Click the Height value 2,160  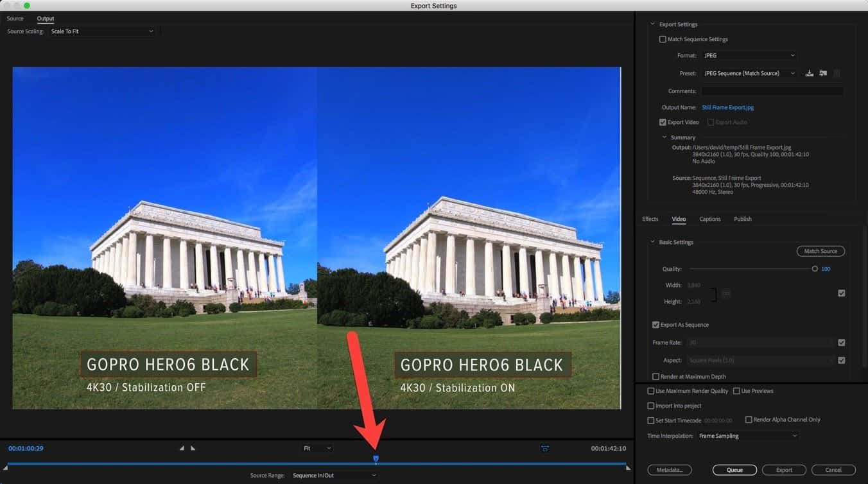[694, 301]
